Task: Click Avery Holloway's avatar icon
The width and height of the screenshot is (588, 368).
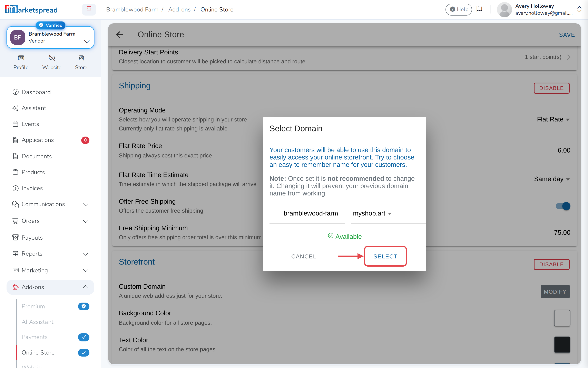Action: (x=504, y=9)
